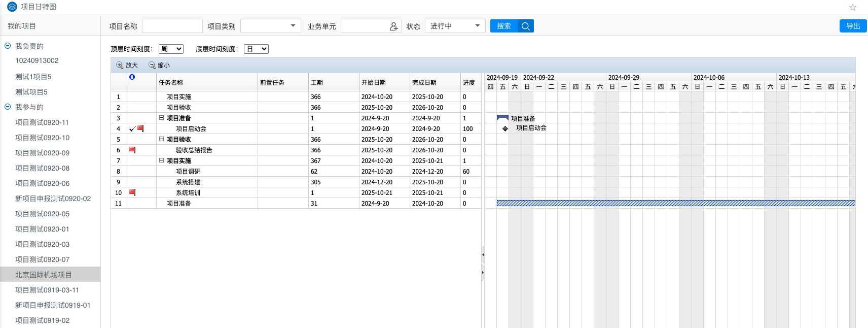
Task: Open the 顶层时间刻度 dropdown
Action: click(x=171, y=49)
